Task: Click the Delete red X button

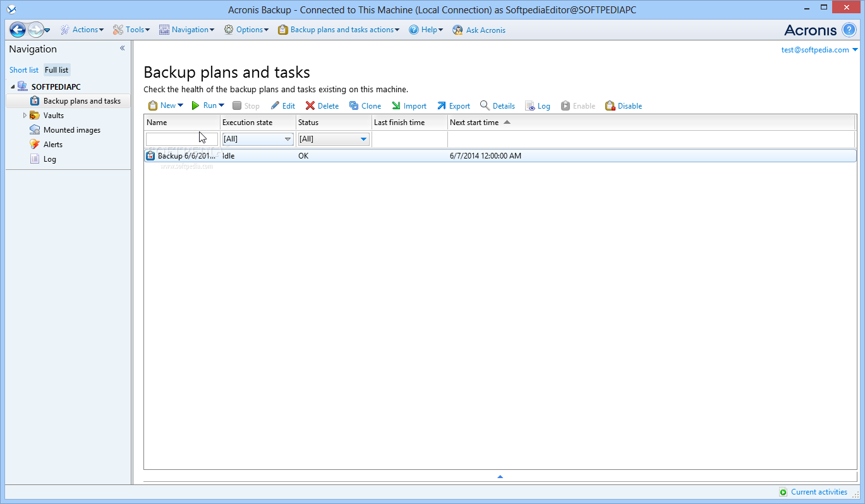Action: pyautogui.click(x=322, y=106)
